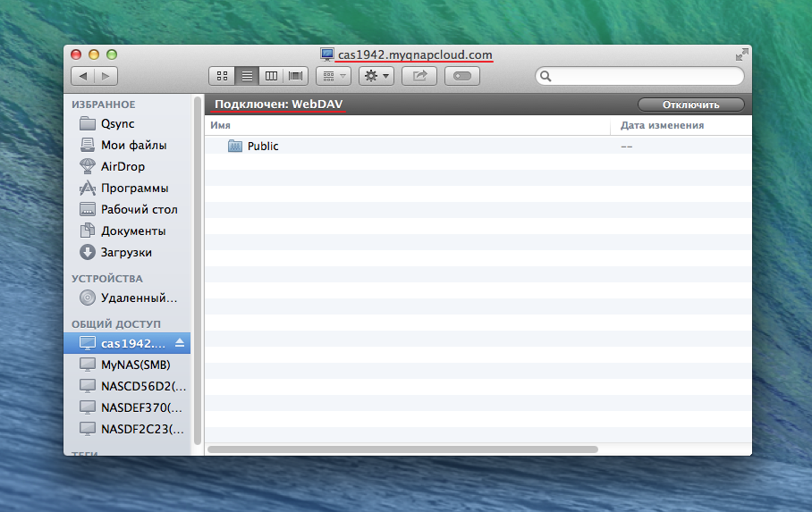Click the Edit Tags toolbar button
This screenshot has height=512, width=812.
click(x=462, y=76)
